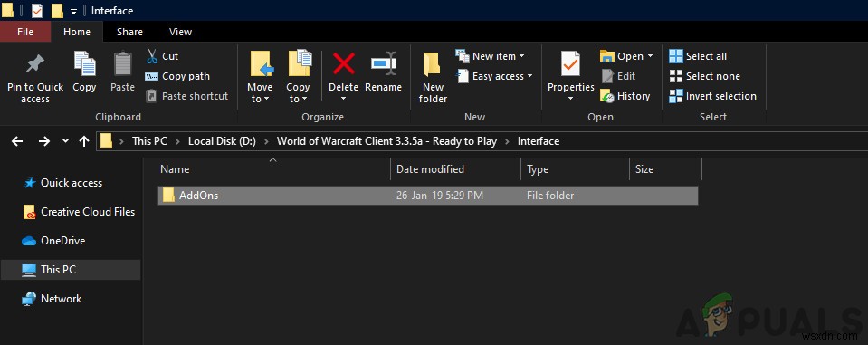Expand the chevron after This PC in address bar
Screen dimensions: 868x345
pos(177,142)
